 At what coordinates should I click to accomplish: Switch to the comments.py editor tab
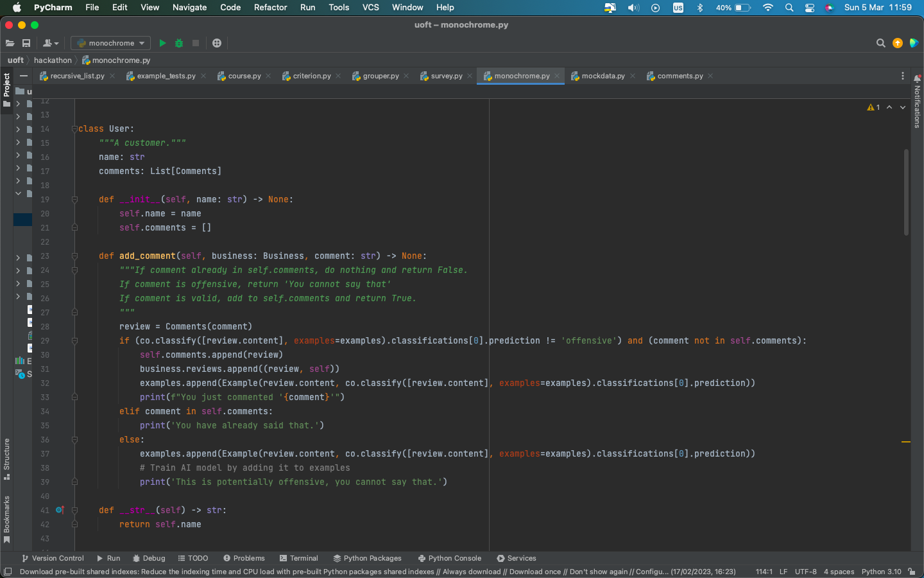(x=679, y=76)
